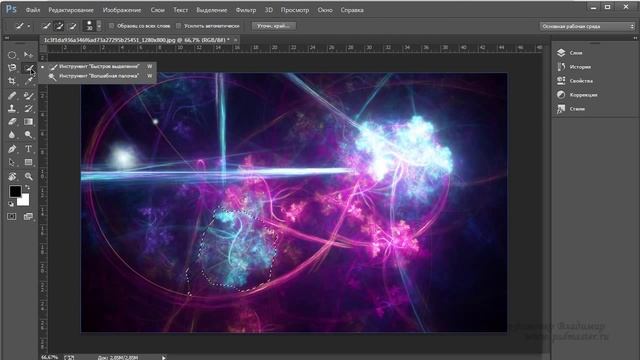Open the Справка menu

(x=352, y=10)
